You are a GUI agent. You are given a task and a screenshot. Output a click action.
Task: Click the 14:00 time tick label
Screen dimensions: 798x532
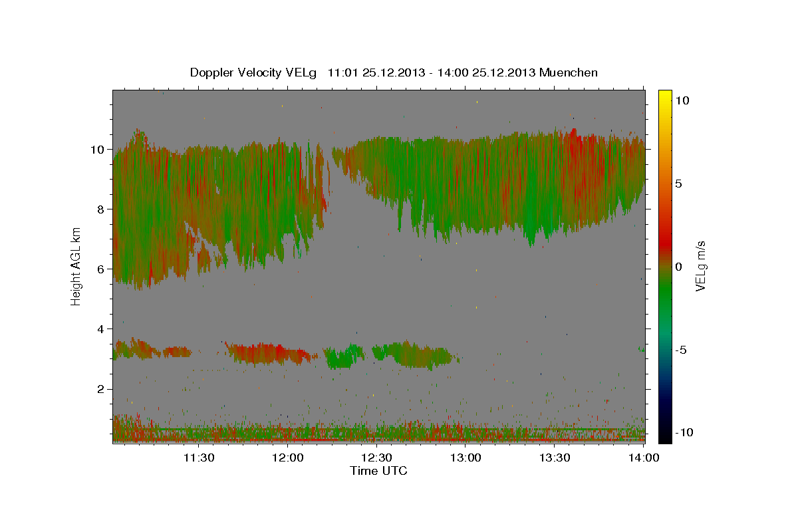pyautogui.click(x=644, y=458)
